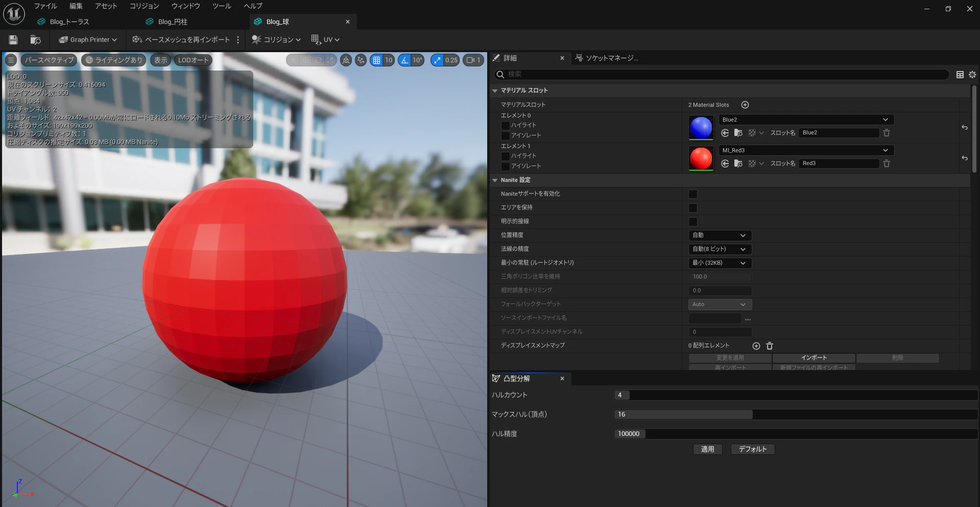Open the viewport hamburger options menu

pyautogui.click(x=11, y=60)
